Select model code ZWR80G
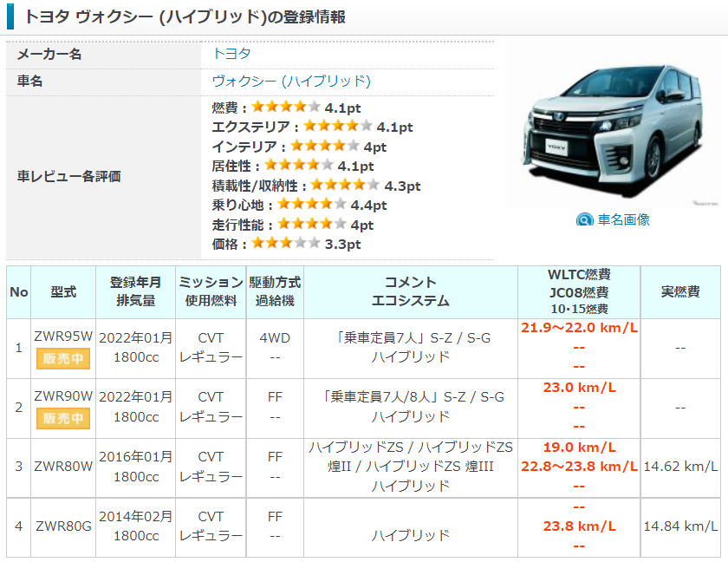Viewport: 728px width, 562px height. 63,526
